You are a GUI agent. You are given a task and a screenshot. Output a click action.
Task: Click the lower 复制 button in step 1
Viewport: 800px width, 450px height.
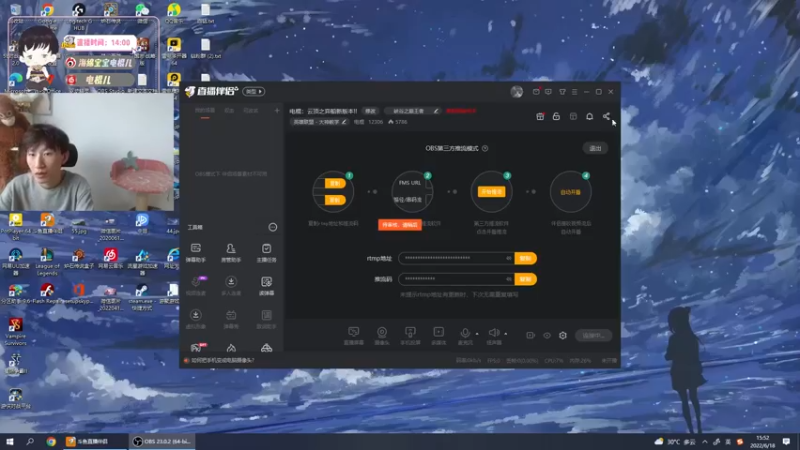point(335,200)
